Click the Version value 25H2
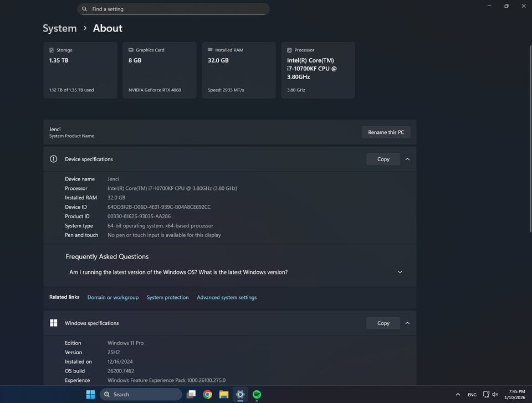Image resolution: width=532 pixels, height=403 pixels. click(114, 352)
